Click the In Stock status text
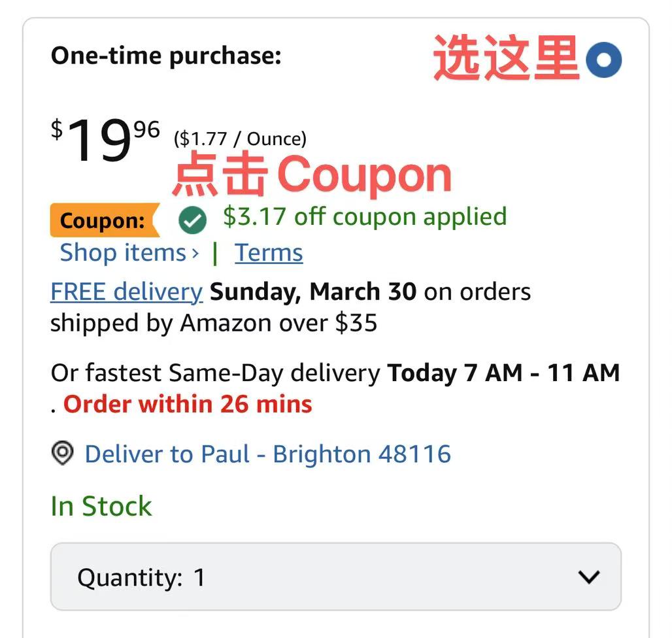This screenshot has width=672, height=638. (x=101, y=506)
